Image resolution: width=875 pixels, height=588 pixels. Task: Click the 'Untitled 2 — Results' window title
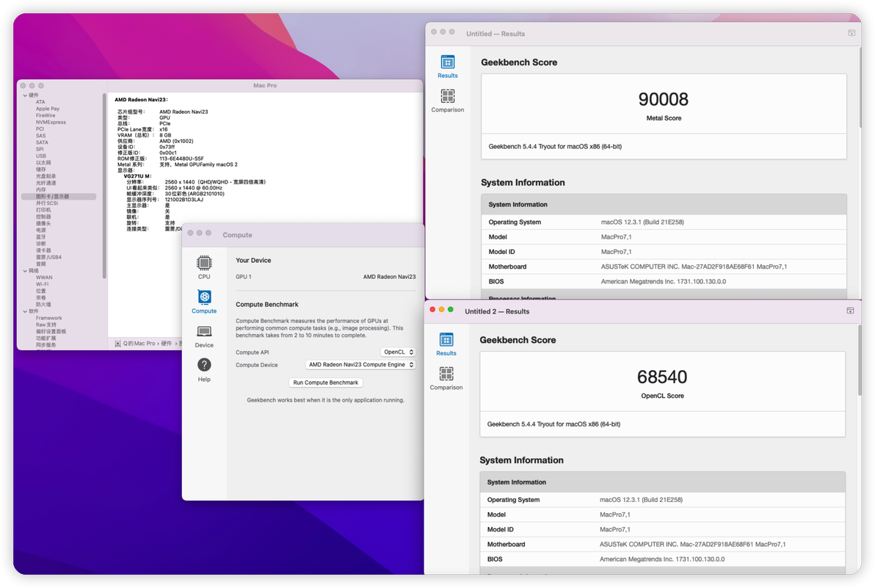497,311
